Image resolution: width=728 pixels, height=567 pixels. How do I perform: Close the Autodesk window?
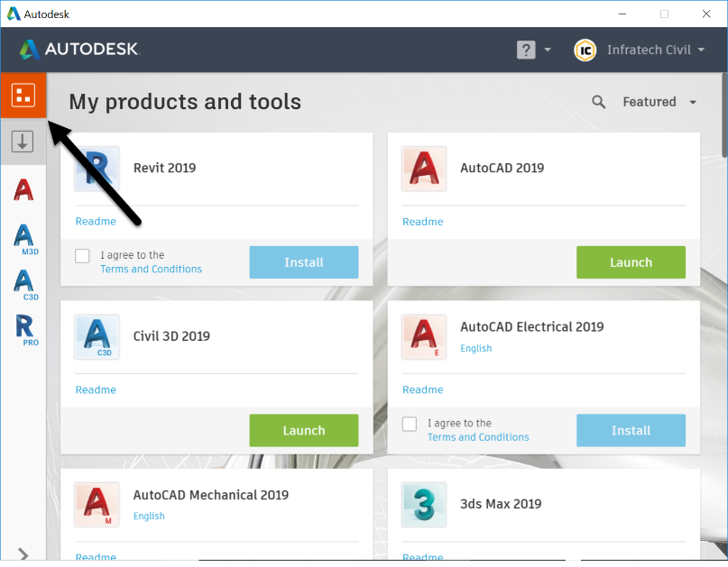(706, 14)
